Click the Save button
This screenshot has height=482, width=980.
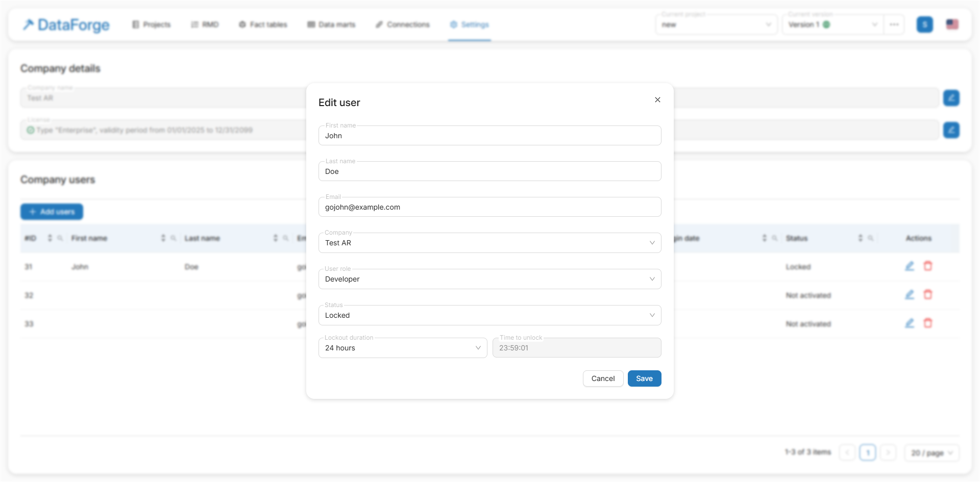644,378
